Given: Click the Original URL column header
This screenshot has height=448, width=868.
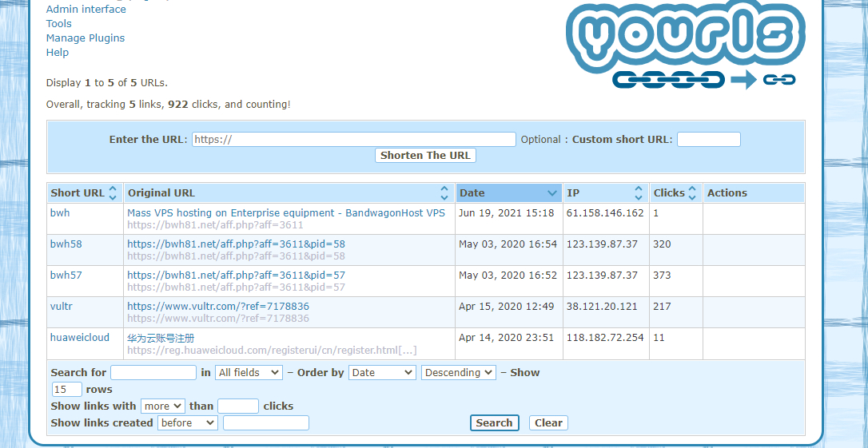Looking at the screenshot, I should click(x=289, y=193).
